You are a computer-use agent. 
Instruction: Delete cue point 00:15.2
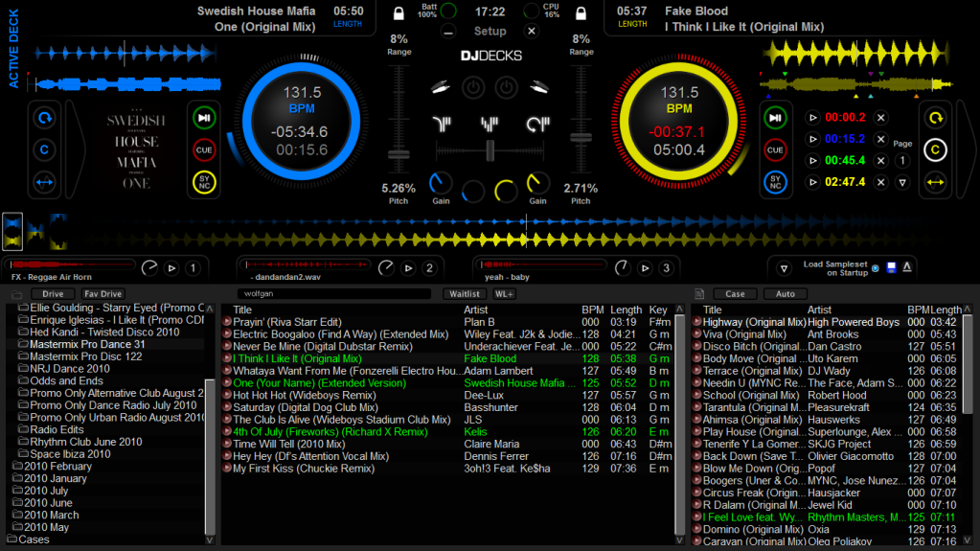(x=880, y=139)
